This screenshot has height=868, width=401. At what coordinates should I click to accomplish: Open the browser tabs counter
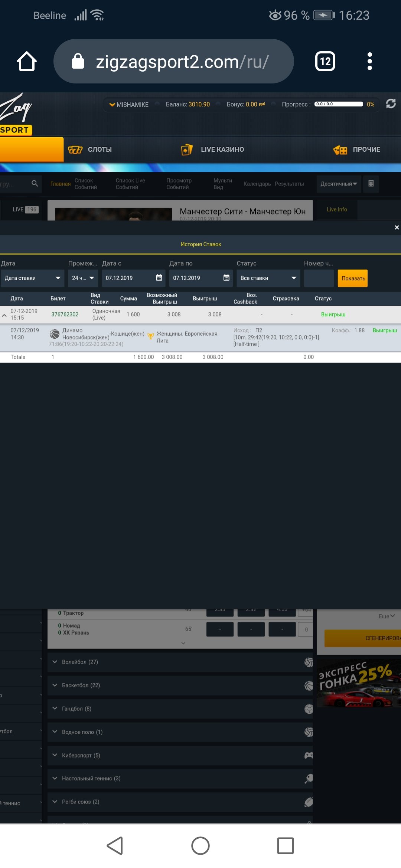(x=325, y=61)
